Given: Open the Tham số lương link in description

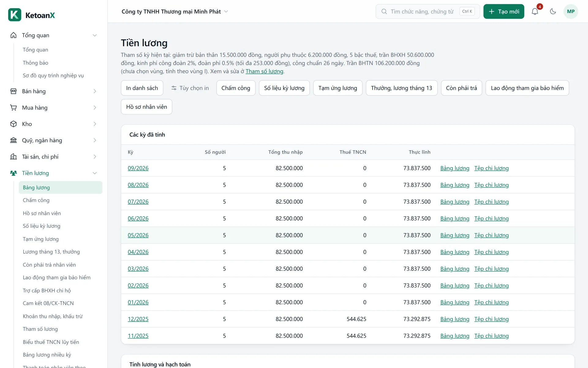Looking at the screenshot, I should point(264,71).
